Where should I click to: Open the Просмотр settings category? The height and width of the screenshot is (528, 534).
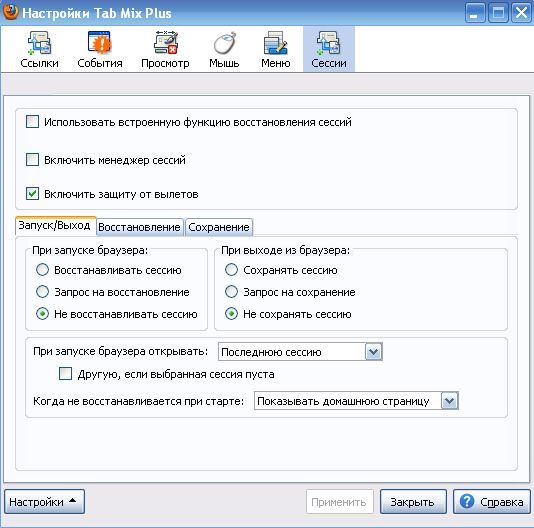tap(165, 49)
